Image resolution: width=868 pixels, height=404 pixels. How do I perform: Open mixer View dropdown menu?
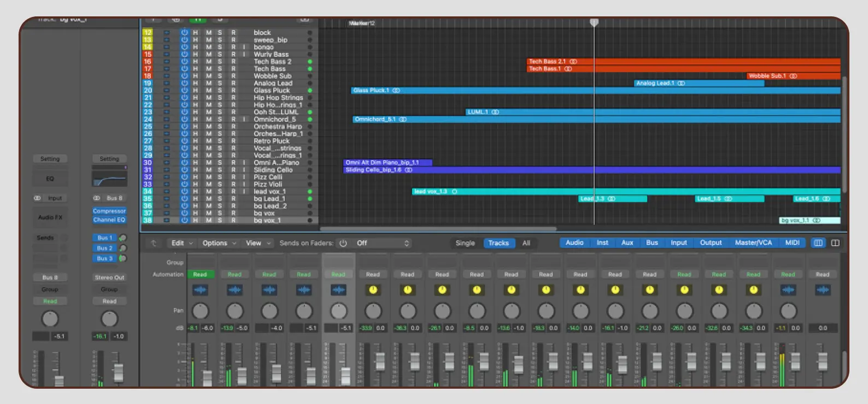[x=258, y=243]
